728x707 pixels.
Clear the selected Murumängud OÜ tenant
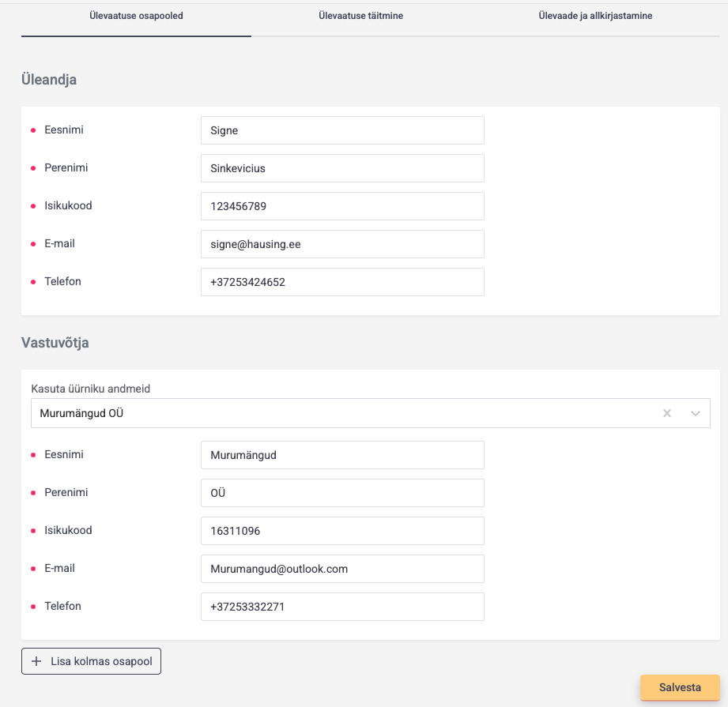(x=667, y=413)
